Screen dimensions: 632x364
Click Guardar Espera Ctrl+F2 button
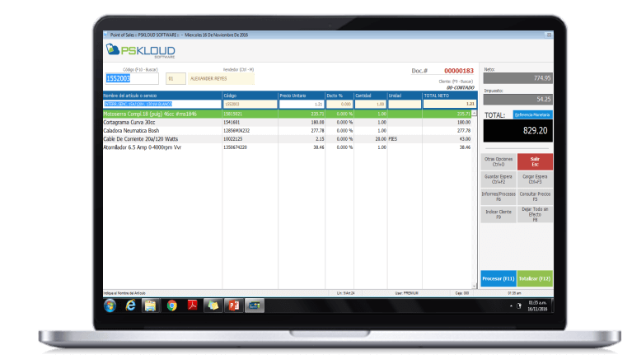click(x=499, y=180)
